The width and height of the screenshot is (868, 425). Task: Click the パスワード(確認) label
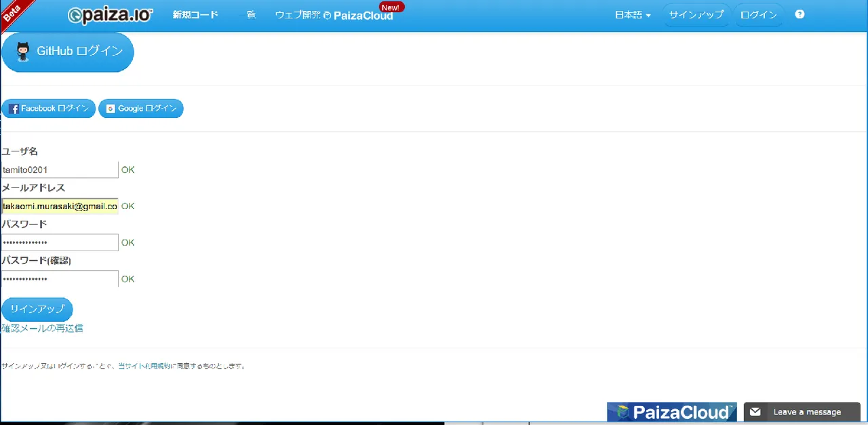coord(36,261)
